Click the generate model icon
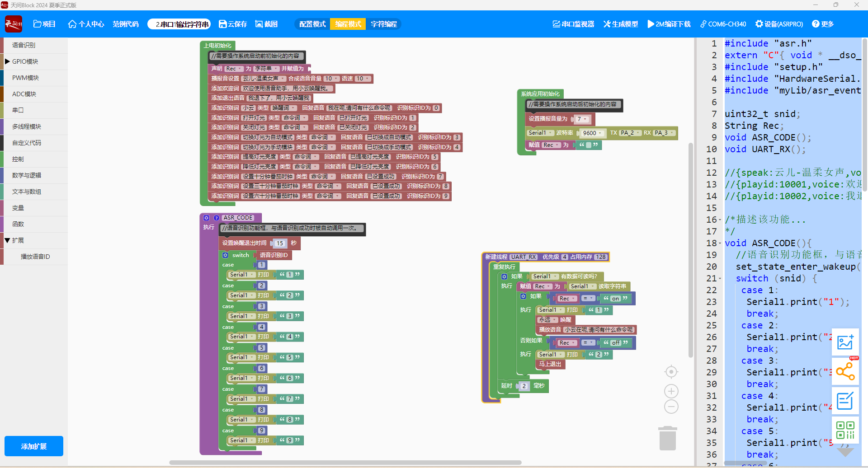Screen dimensions: 868x468 [x=620, y=24]
